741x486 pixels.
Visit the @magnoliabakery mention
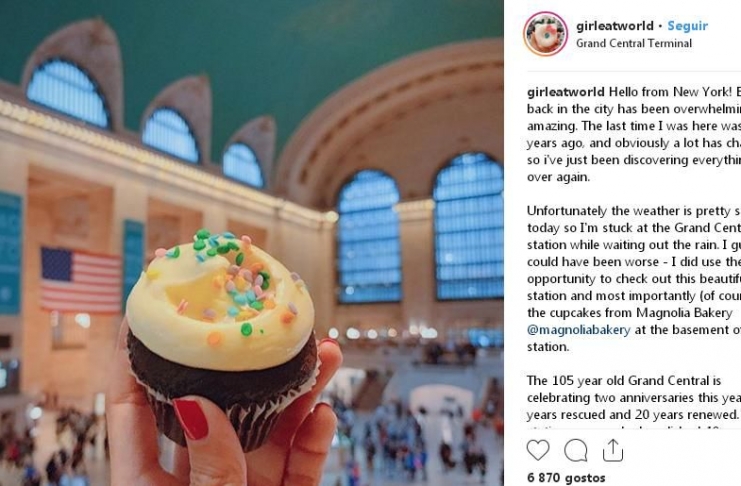point(578,330)
